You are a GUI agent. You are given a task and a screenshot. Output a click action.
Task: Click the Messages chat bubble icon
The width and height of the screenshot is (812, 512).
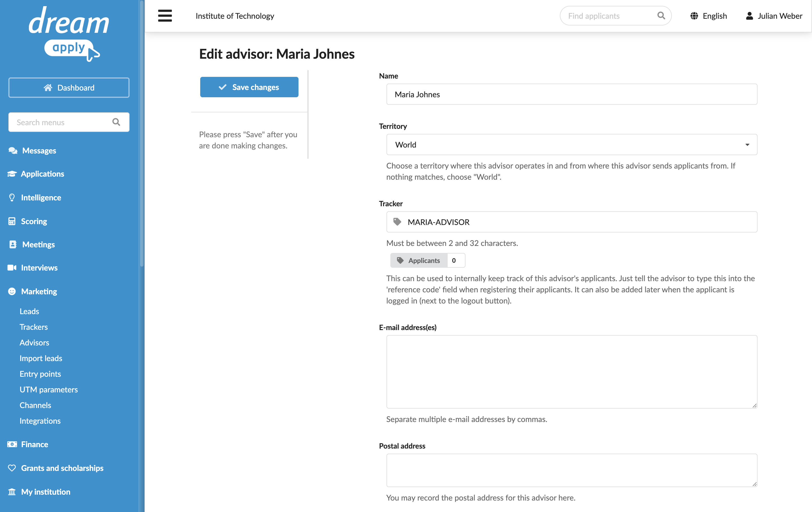tap(13, 151)
